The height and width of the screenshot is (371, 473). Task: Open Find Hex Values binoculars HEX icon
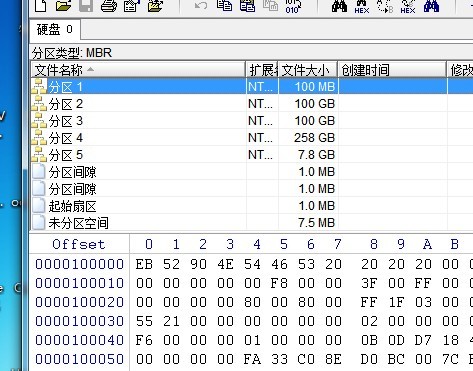362,6
